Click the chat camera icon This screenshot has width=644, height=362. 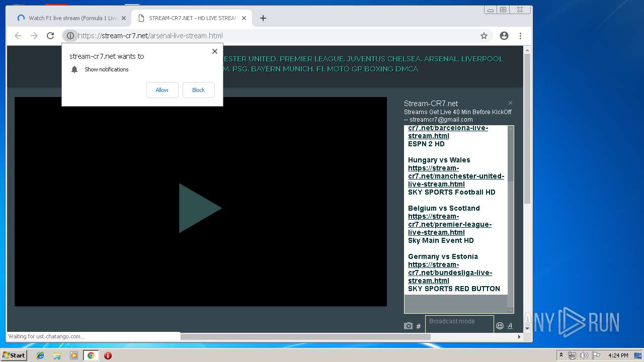(408, 326)
